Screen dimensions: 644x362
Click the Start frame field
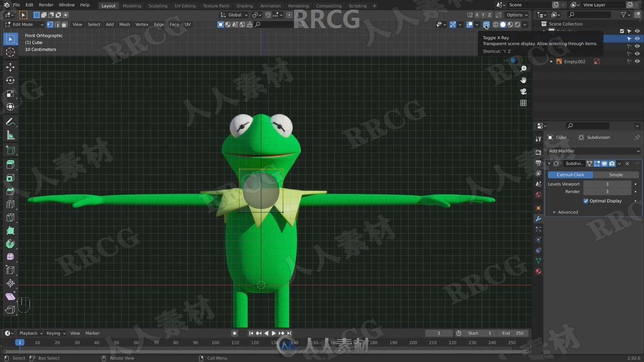480,333
